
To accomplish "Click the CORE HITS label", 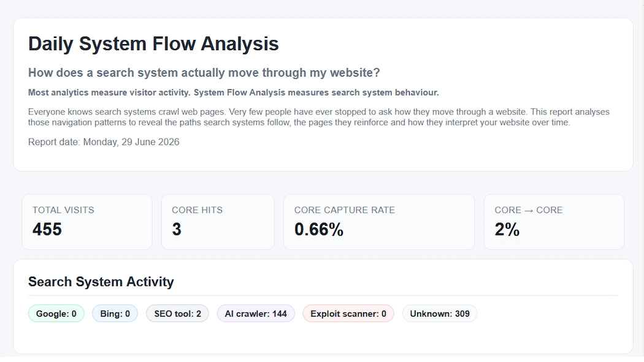I will 197,210.
